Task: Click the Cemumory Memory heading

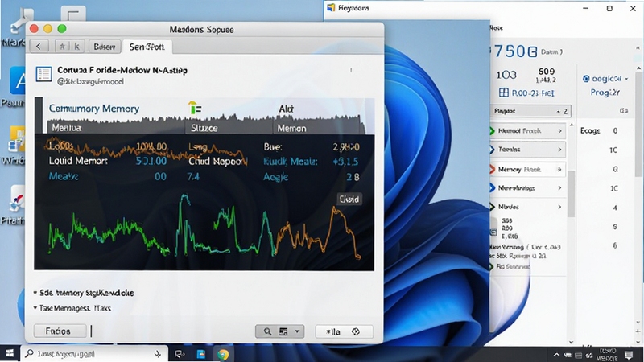Action: click(x=94, y=109)
